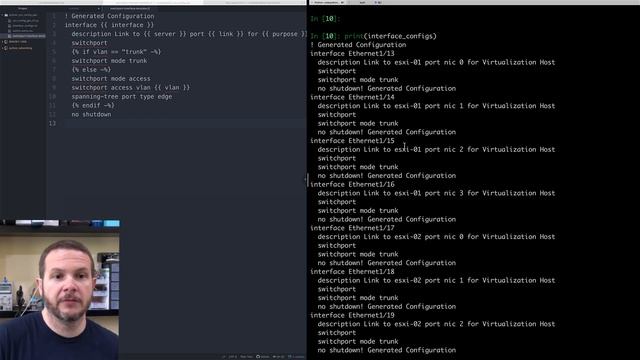Click 'interface Ethernet1/15' in terminal output

[x=352, y=141]
